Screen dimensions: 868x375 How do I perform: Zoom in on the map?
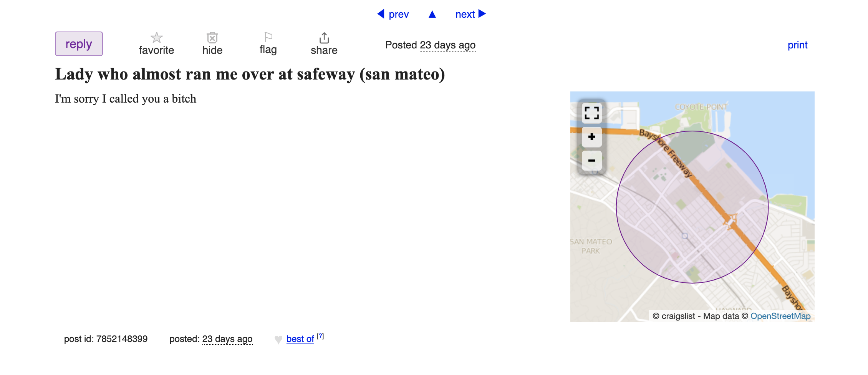pos(592,137)
